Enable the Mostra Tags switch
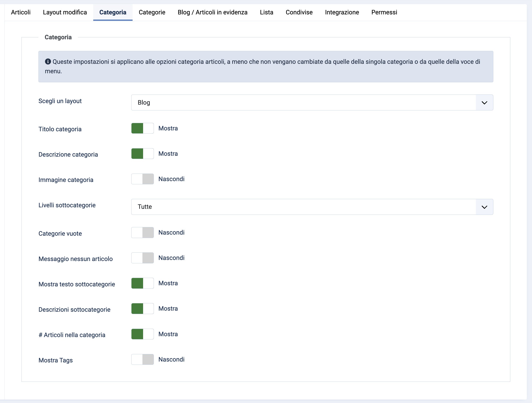 [142, 359]
